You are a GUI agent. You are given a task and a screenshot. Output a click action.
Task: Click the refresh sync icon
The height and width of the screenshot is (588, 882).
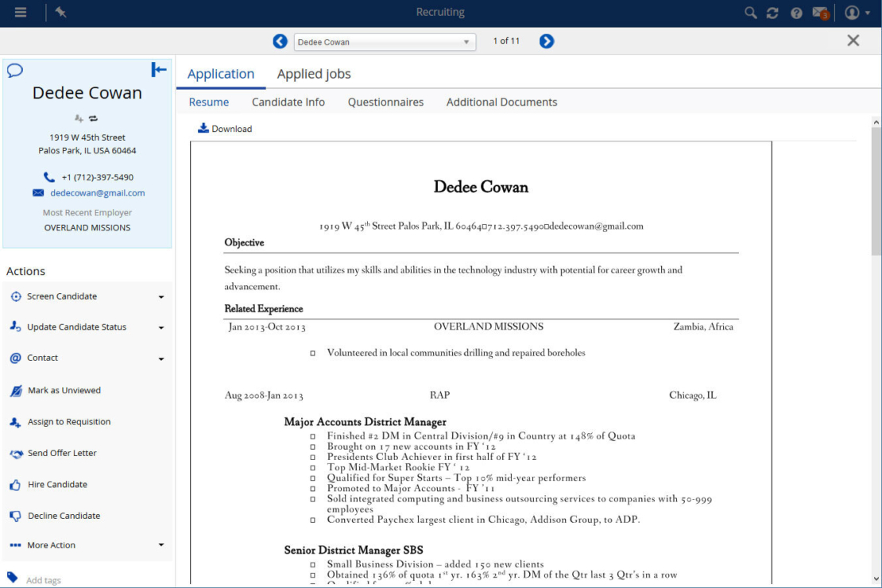point(772,13)
